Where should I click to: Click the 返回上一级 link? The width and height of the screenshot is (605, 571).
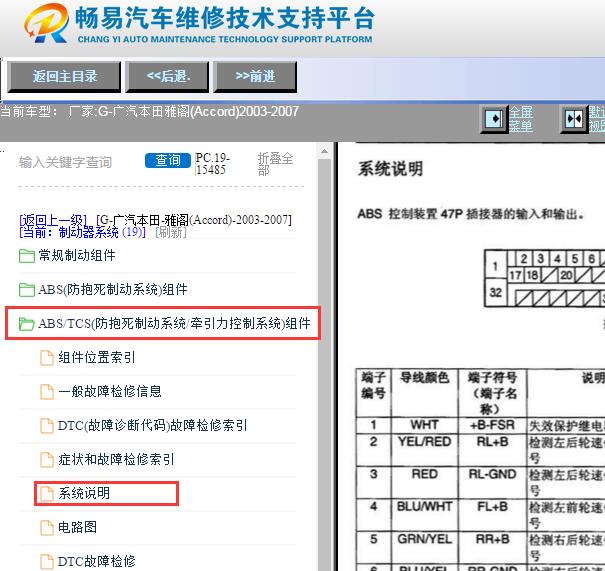[x=53, y=220]
